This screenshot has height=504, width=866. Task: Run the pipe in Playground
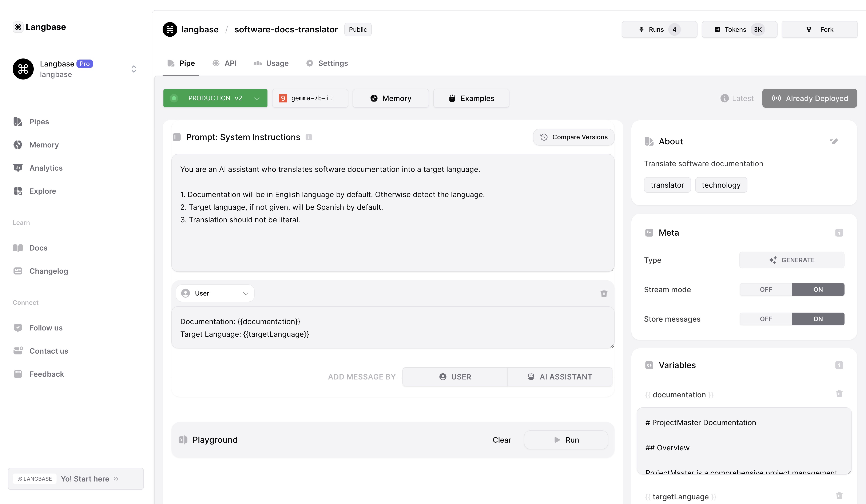tap(566, 440)
